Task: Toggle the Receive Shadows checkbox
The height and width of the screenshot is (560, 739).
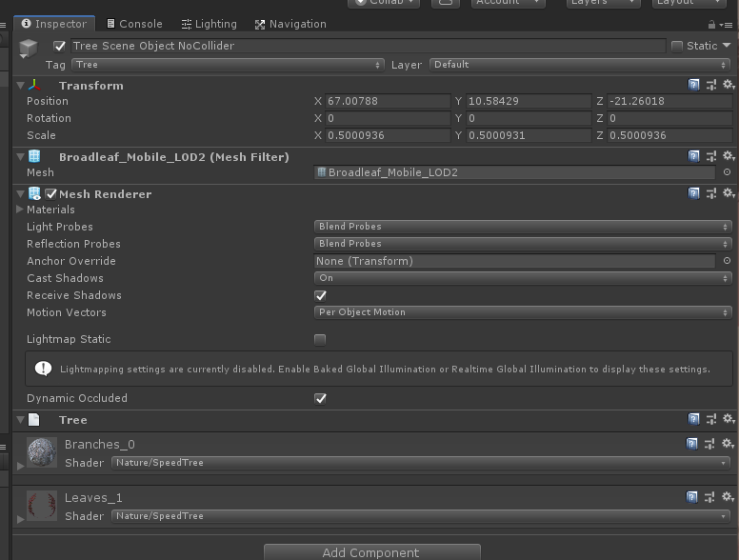Action: click(x=320, y=295)
